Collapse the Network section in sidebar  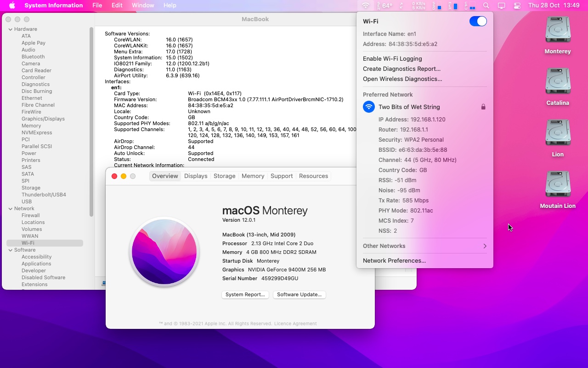(11, 208)
